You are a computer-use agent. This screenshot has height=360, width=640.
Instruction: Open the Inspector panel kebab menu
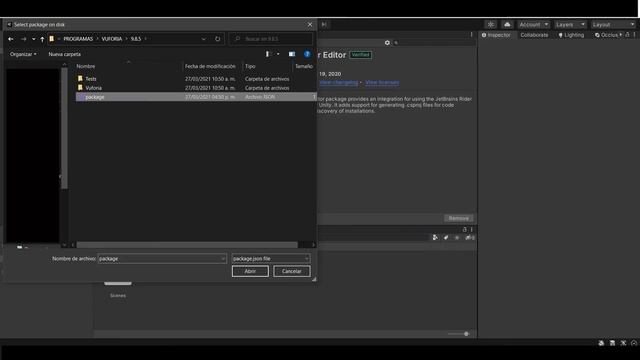(635, 35)
